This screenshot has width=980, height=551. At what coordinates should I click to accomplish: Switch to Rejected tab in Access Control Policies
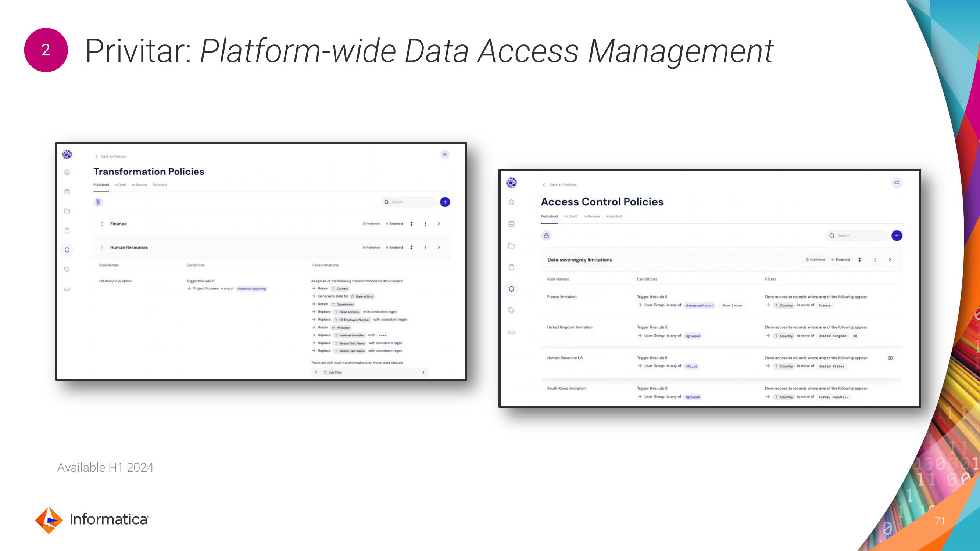coord(614,216)
